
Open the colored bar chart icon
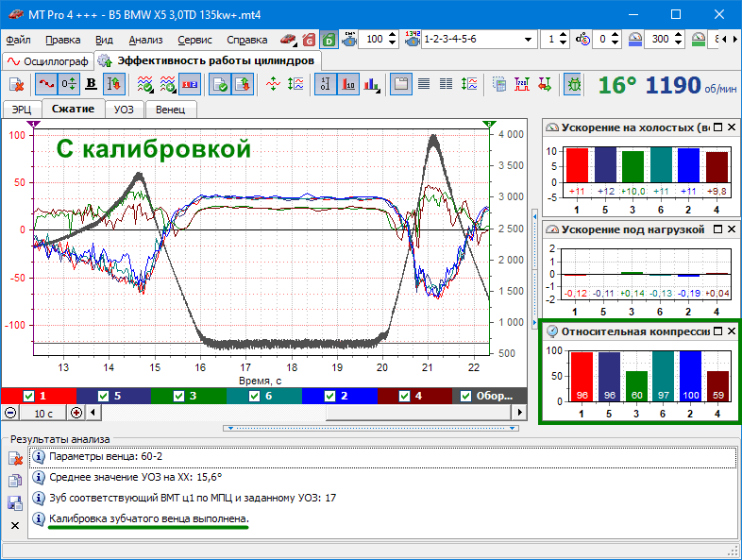coord(372,85)
